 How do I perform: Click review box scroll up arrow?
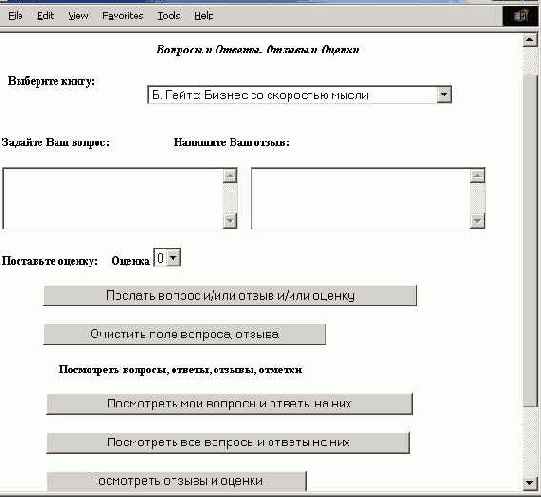coord(478,175)
